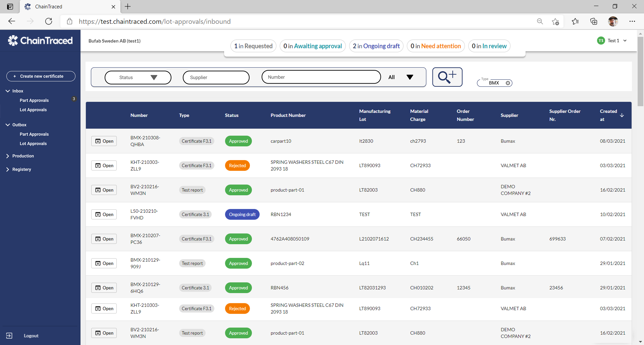Screen dimensions: 644x345
Task: Refresh the page with reload icon
Action: (x=49, y=21)
